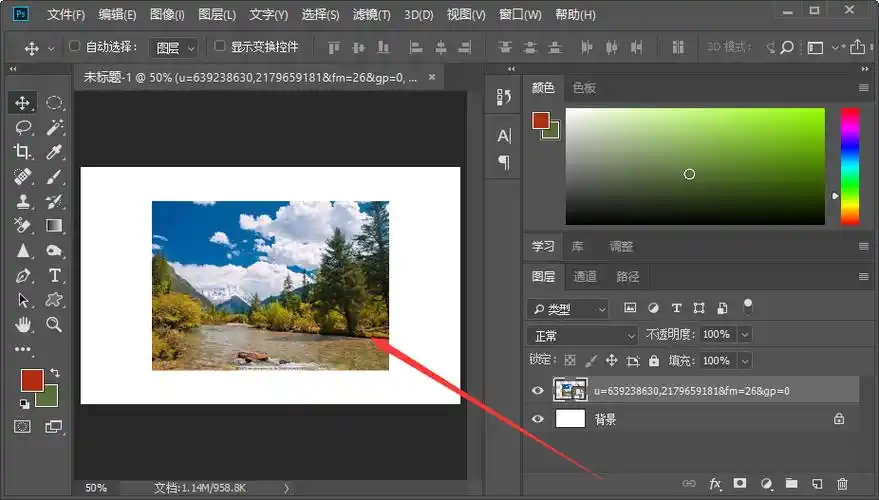
Task: Toggle lock transparent pixels
Action: pos(570,360)
